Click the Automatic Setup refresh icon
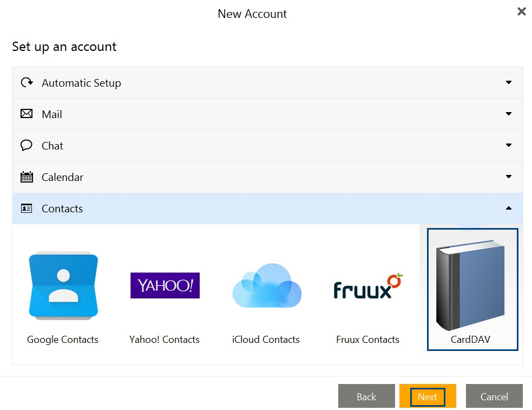Screen dimensions: 532x410 [27, 82]
